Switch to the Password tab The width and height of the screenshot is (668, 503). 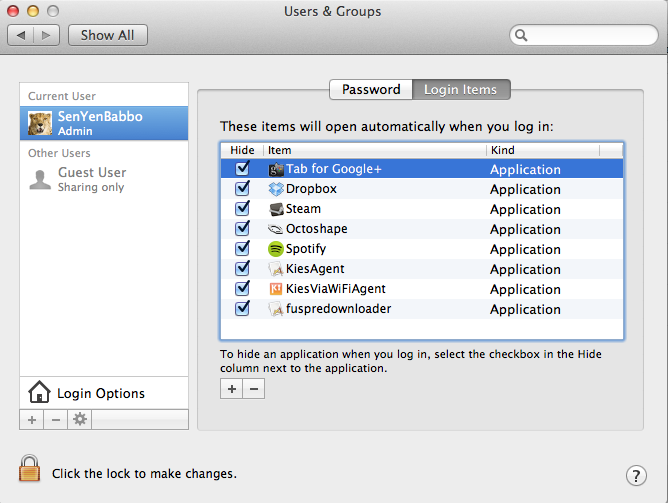pyautogui.click(x=371, y=89)
